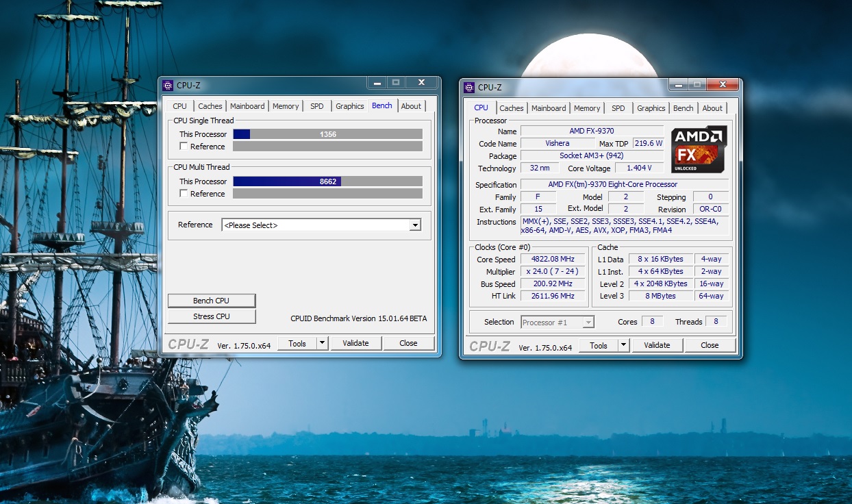852x504 pixels.
Task: Switch to CPU tab in left window
Action: (179, 106)
